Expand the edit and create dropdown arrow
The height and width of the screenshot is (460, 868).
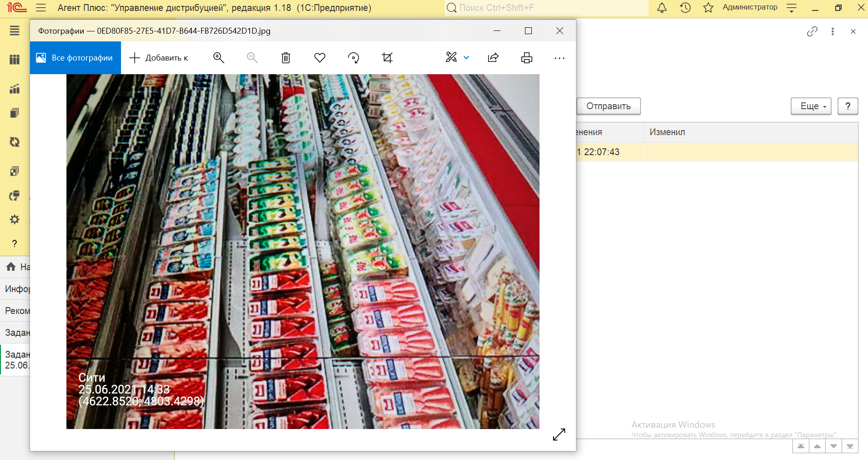466,58
